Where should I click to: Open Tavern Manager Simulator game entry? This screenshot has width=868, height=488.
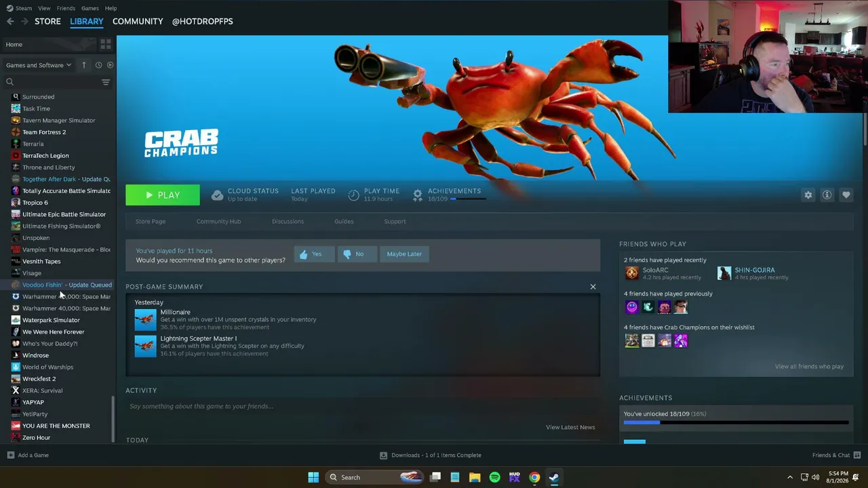tap(60, 121)
